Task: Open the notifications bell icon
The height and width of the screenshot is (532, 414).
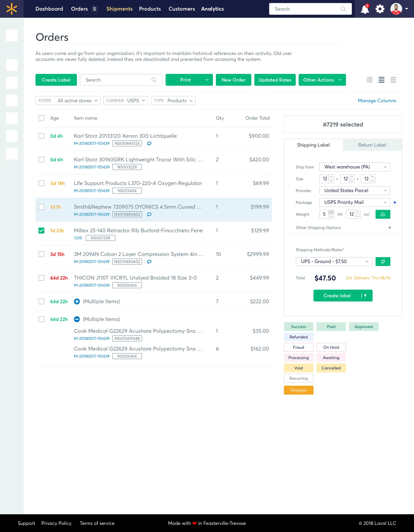Action: [365, 9]
